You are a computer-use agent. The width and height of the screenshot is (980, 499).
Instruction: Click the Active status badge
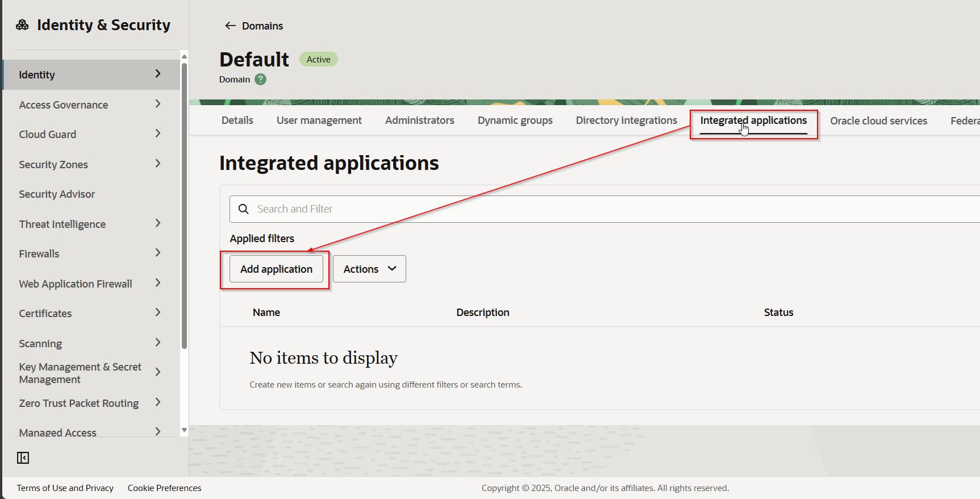319,60
